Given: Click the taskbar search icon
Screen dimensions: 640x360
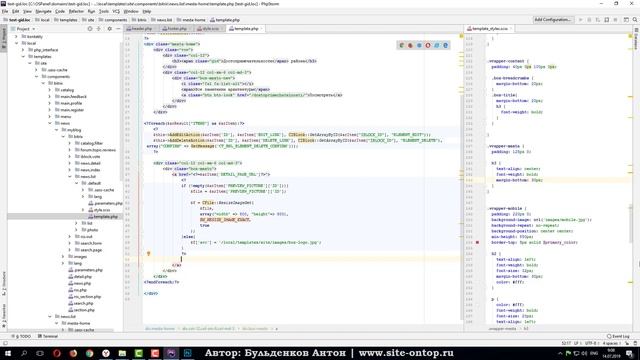Looking at the screenshot, I should (x=24, y=353).
